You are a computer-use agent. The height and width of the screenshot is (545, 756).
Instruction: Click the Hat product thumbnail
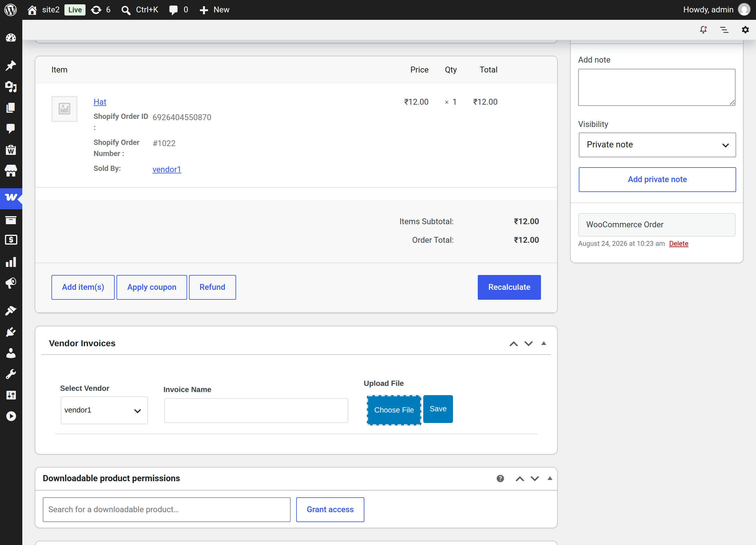click(64, 109)
